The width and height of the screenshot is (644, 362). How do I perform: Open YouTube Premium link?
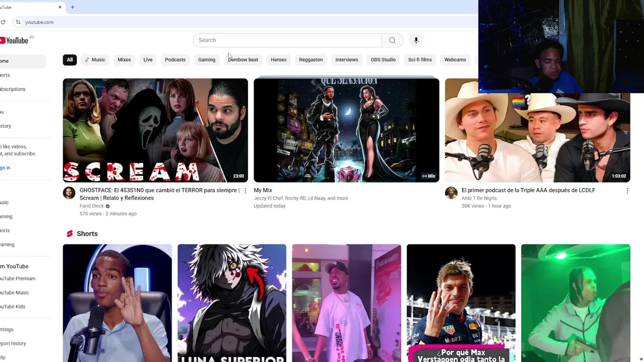click(23, 279)
